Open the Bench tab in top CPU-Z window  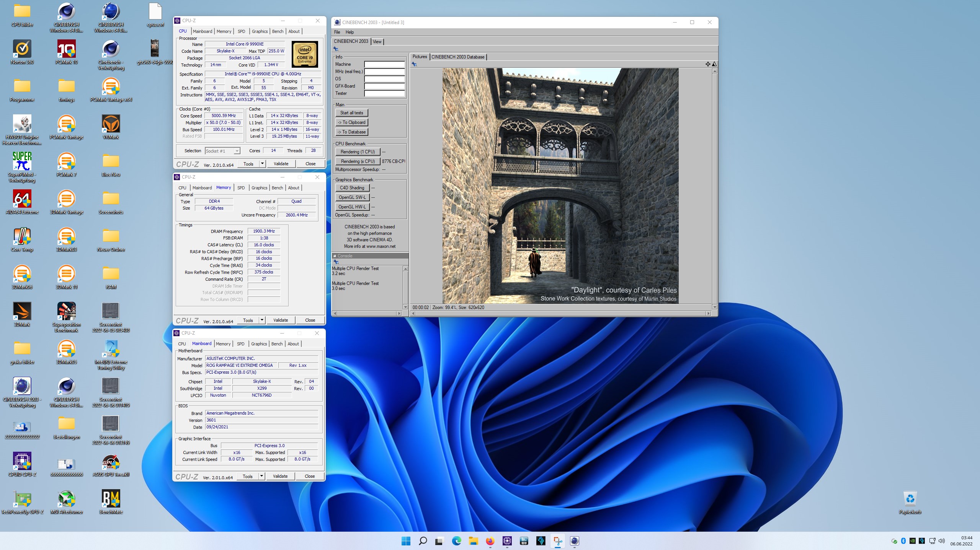coord(278,31)
